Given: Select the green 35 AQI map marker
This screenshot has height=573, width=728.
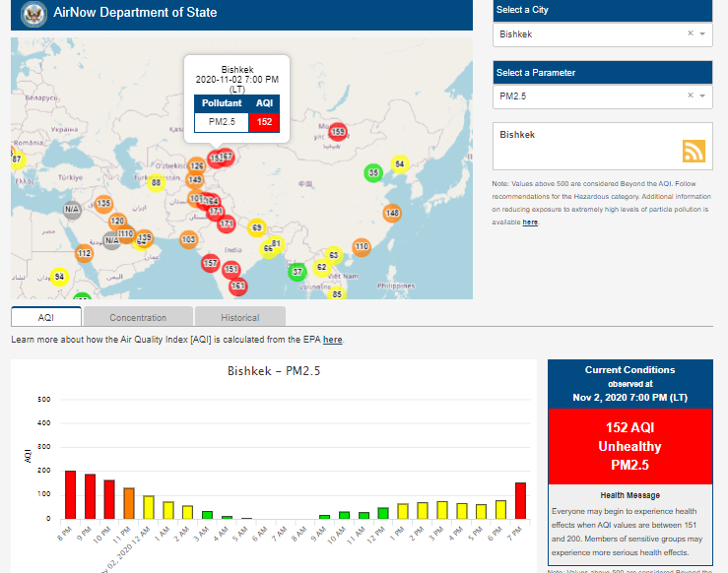Looking at the screenshot, I should coord(372,172).
